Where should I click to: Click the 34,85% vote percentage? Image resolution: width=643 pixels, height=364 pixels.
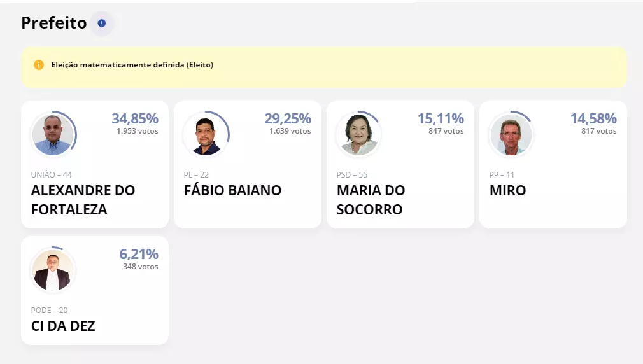click(135, 118)
